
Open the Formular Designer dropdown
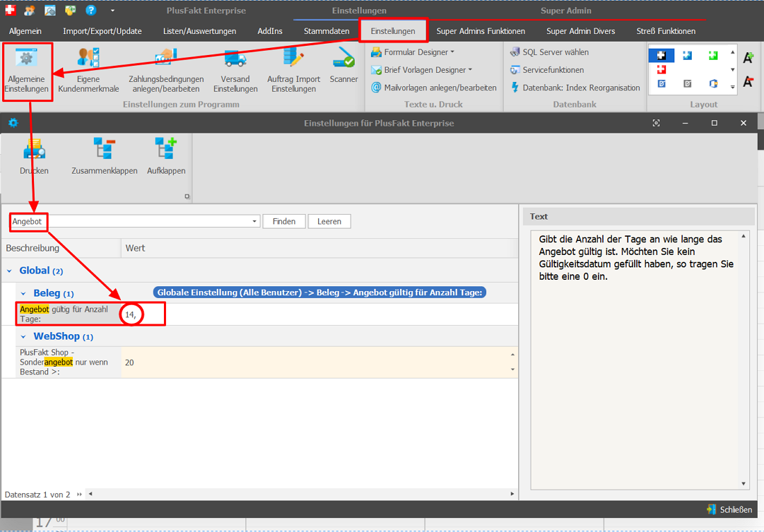coord(412,52)
